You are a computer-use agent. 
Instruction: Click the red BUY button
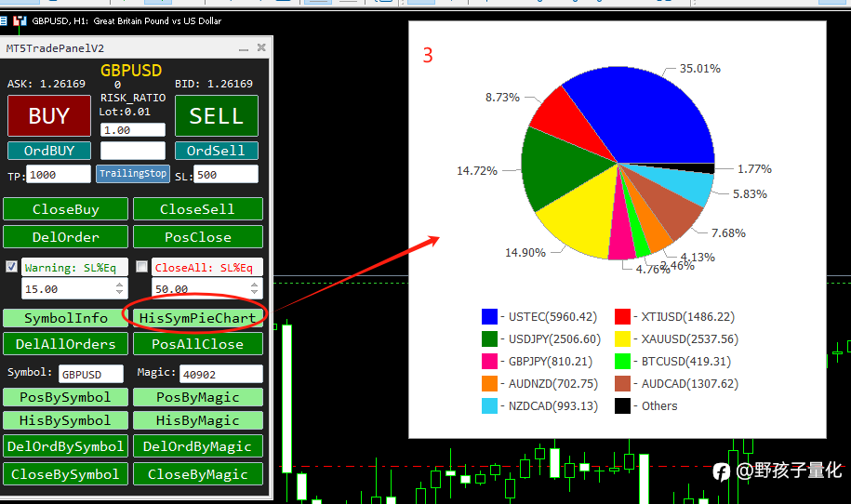coord(49,115)
